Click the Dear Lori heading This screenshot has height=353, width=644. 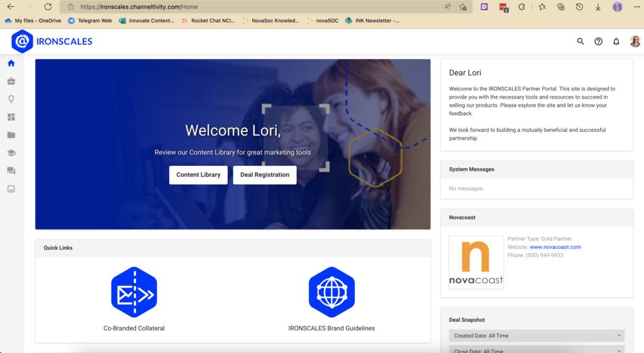(x=465, y=73)
